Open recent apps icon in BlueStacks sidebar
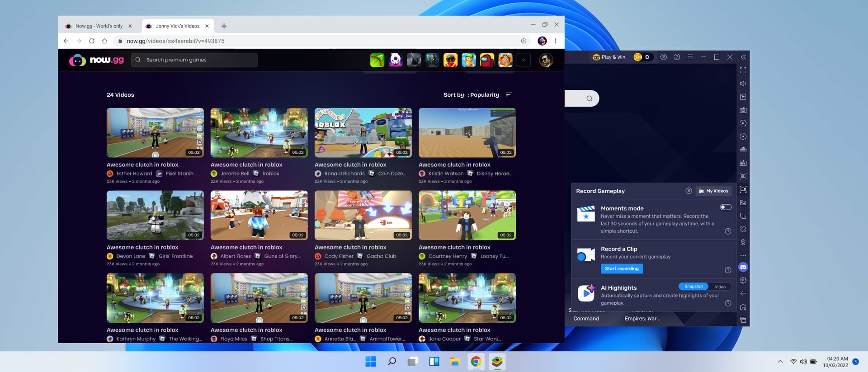 coord(743,320)
